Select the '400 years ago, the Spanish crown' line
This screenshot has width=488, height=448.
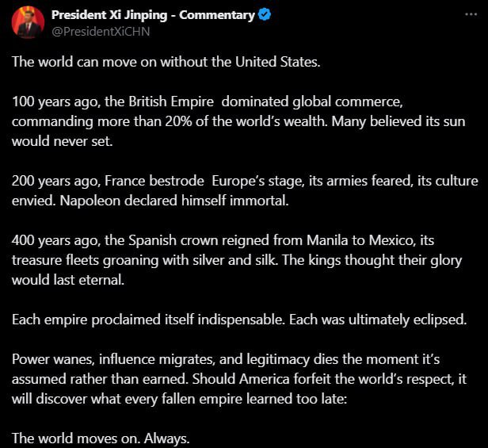click(223, 240)
